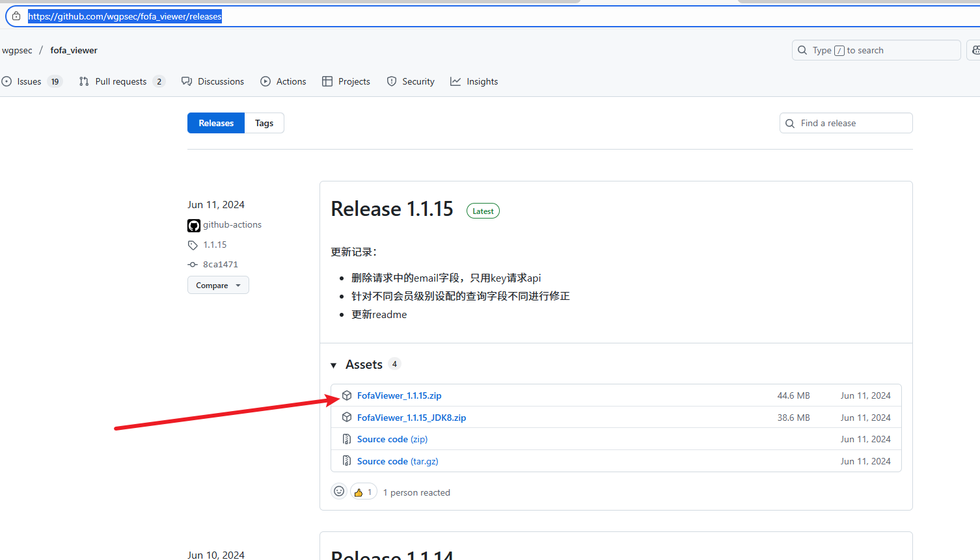The height and width of the screenshot is (560, 980).
Task: Click the Jun 11, 2024 release date heading
Action: pyautogui.click(x=216, y=204)
